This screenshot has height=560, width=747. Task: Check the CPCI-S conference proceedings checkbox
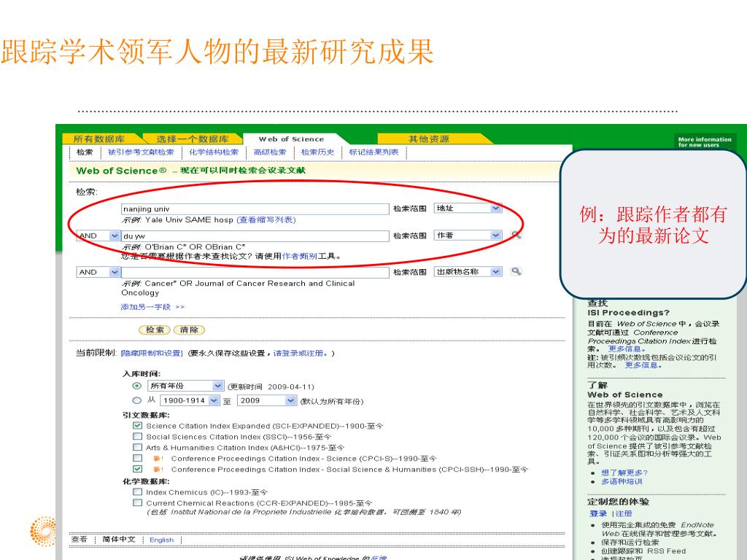138,458
